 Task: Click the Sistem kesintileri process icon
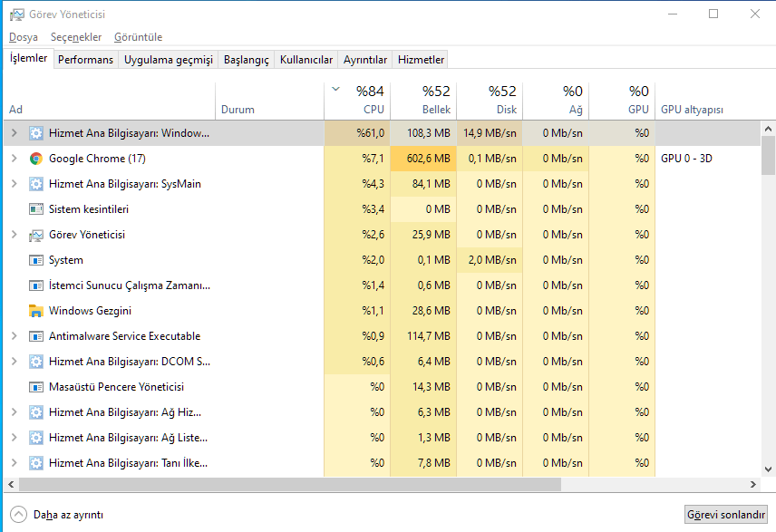click(x=35, y=209)
